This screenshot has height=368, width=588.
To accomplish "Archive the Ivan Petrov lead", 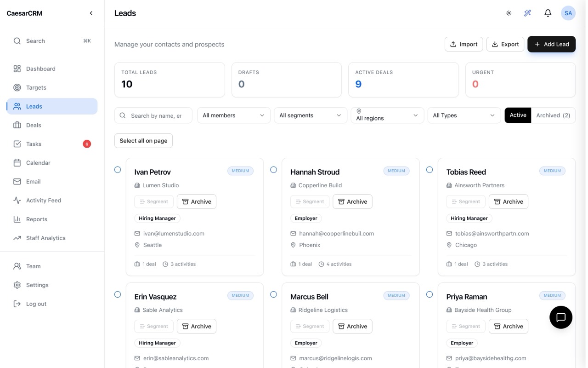I will (197, 201).
